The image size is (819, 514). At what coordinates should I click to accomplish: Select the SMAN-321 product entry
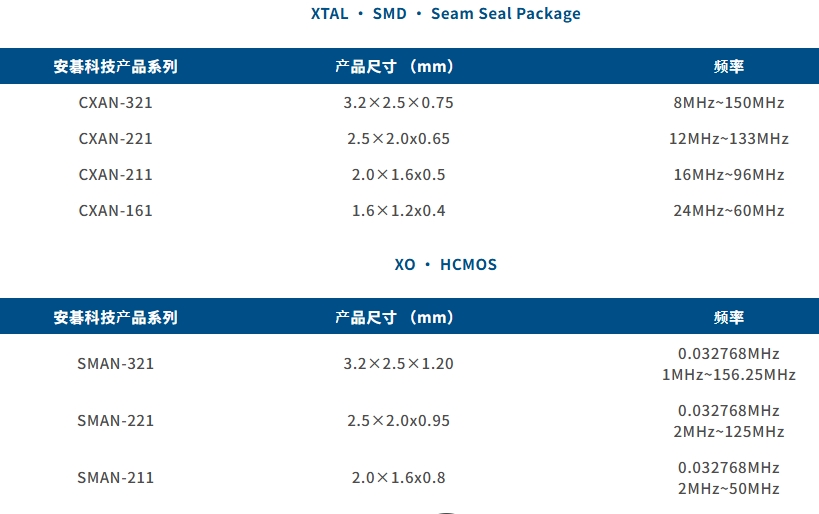115,363
